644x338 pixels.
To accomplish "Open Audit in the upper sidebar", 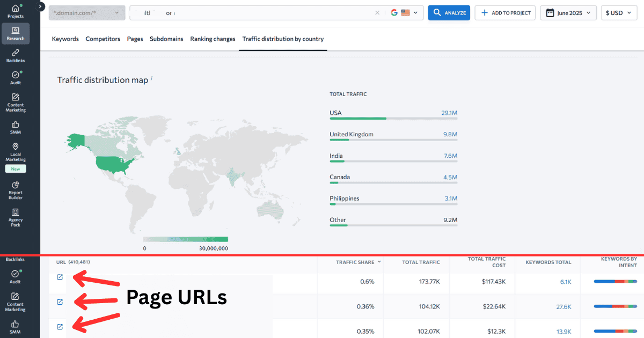I will tap(16, 78).
